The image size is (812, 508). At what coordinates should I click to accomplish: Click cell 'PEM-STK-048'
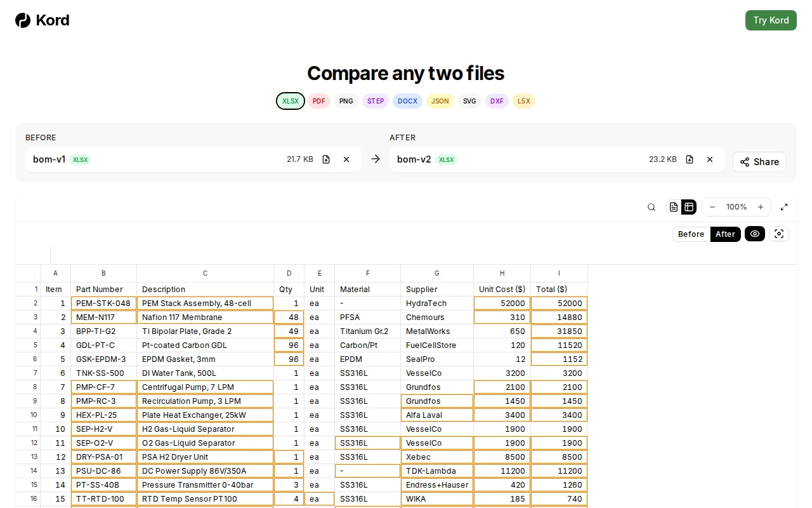click(x=103, y=304)
